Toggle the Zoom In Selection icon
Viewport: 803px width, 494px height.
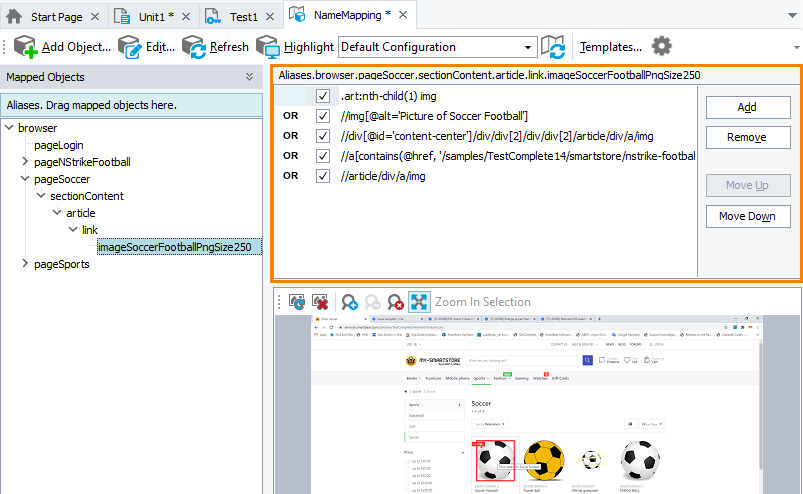pyautogui.click(x=419, y=302)
